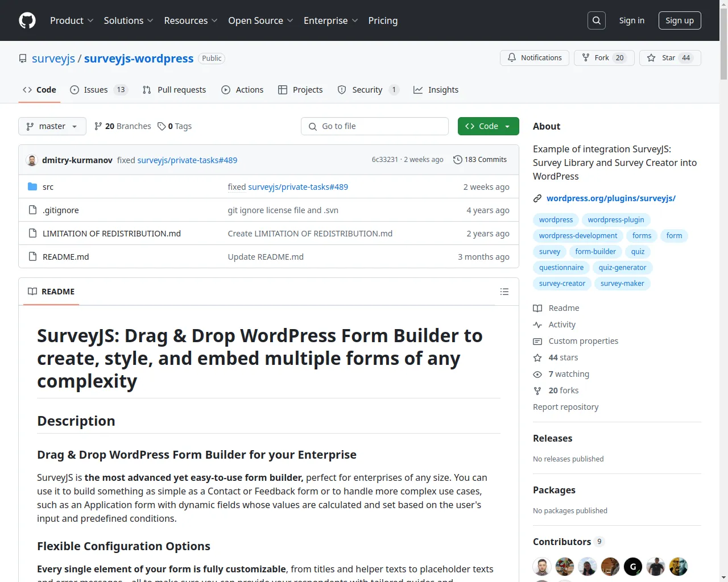Open Custom properties sidebar link
Viewport: 728px width, 582px height.
576,341
